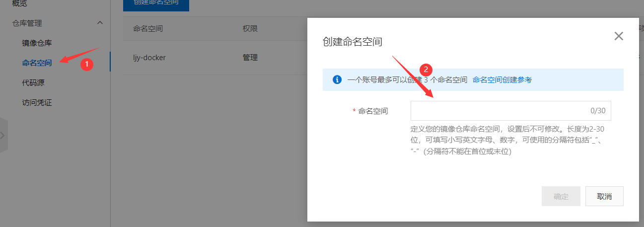Click the 仓库管理 section header

tap(27, 23)
